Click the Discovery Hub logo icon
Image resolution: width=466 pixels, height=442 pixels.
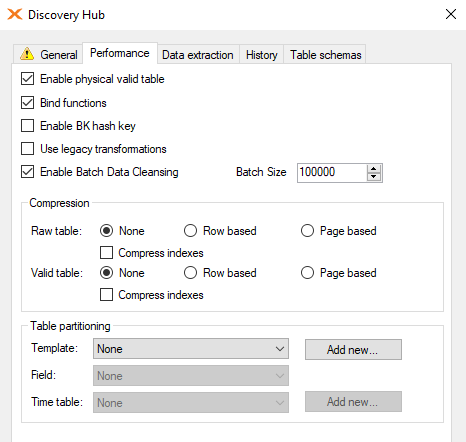tap(15, 14)
